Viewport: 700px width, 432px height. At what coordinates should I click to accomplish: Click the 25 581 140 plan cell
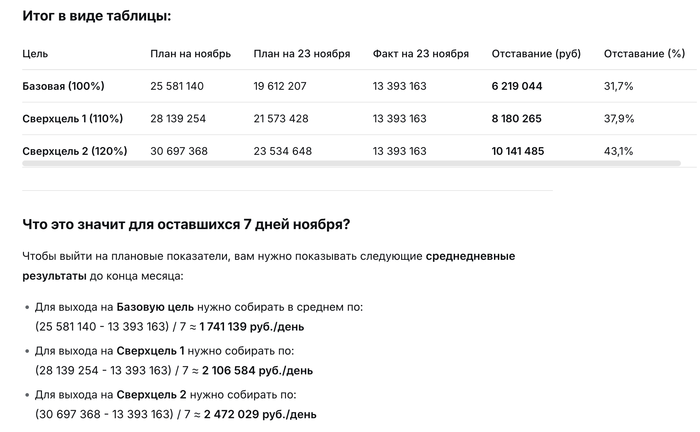(x=177, y=86)
